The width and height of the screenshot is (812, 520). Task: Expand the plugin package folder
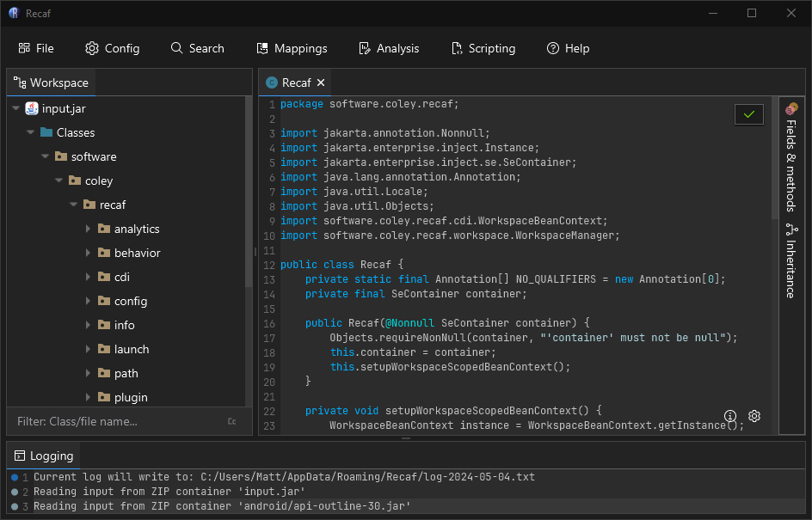pyautogui.click(x=88, y=397)
